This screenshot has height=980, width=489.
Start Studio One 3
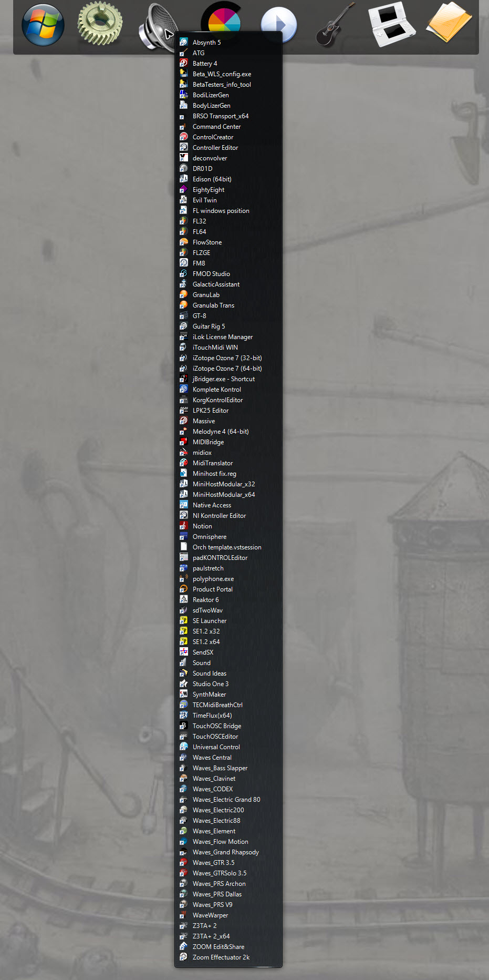click(210, 684)
